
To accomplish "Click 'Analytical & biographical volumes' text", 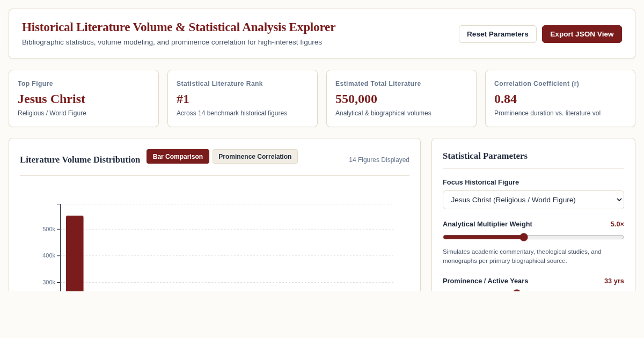I will pos(383,113).
